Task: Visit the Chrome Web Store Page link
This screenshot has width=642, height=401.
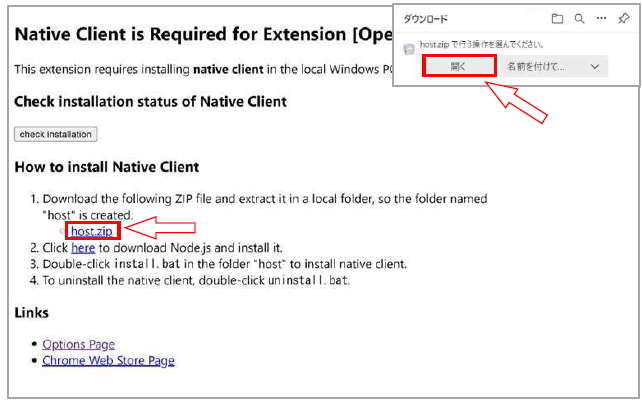Action: tap(108, 360)
